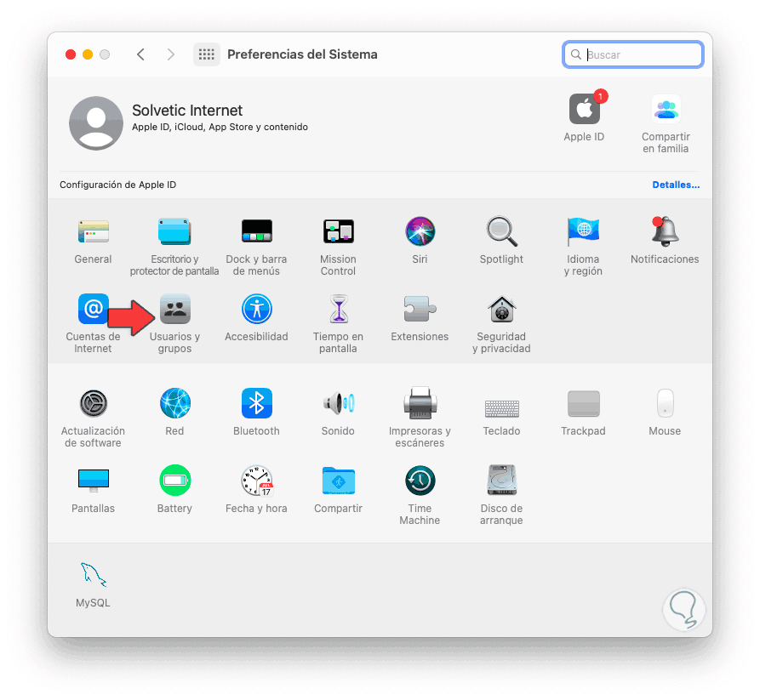Open Apple ID settings icon
Image resolution: width=760 pixels, height=700 pixels.
(585, 109)
